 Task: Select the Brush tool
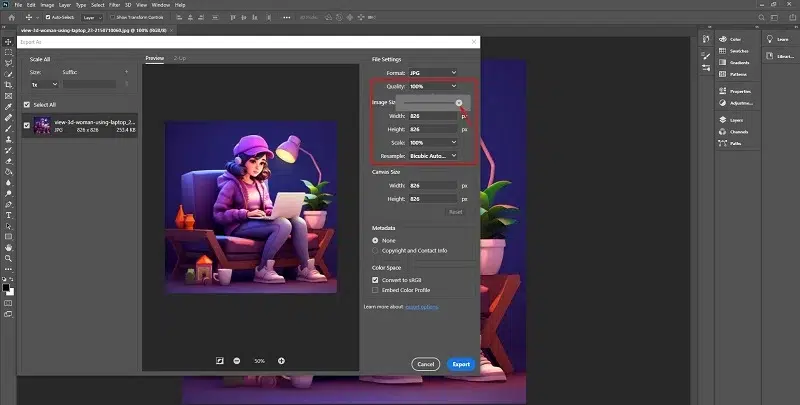(8, 129)
